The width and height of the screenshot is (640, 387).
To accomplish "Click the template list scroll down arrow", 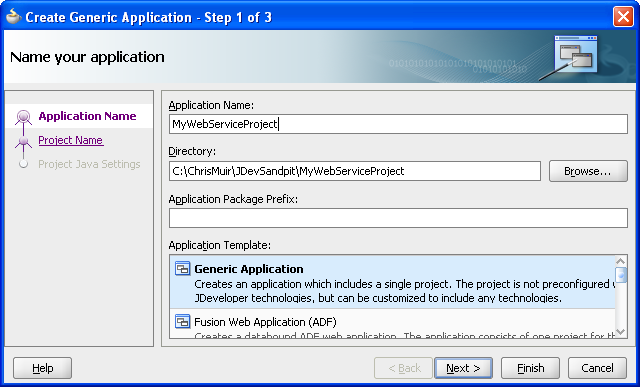I will click(621, 332).
